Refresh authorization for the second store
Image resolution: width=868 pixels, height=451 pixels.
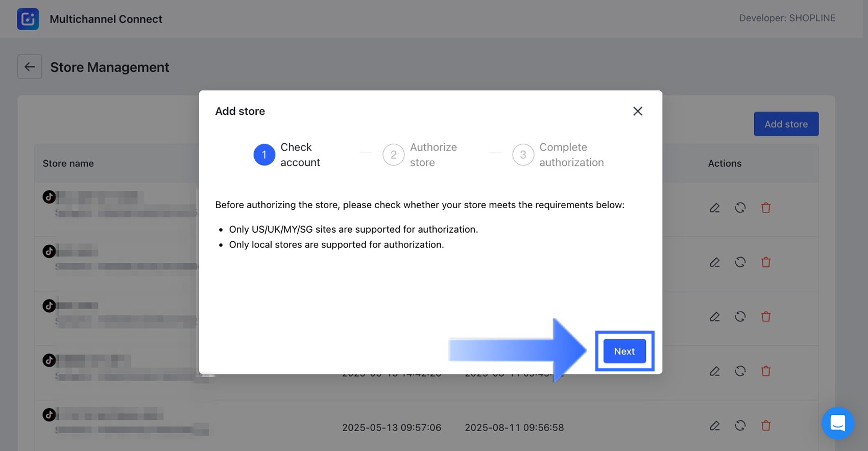[x=740, y=262]
